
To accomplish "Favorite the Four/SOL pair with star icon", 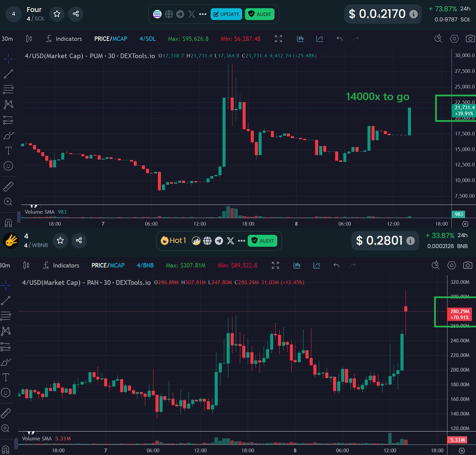I will [x=57, y=14].
